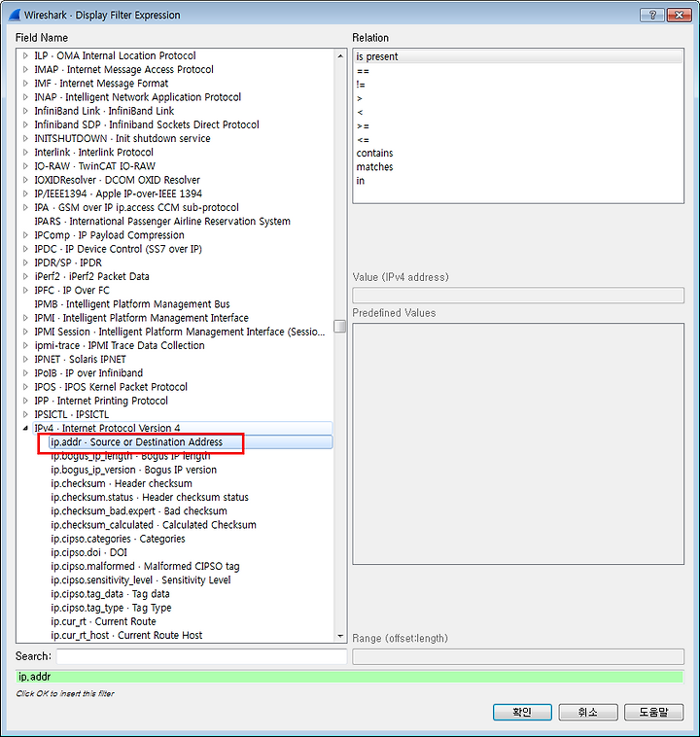Select IOXIDResolver DCOM OXID Resolver row

117,180
